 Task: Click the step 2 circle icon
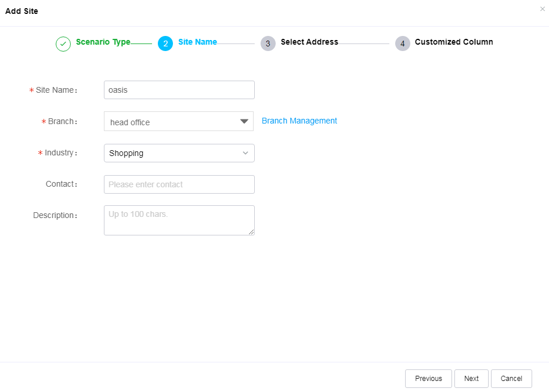click(x=165, y=43)
